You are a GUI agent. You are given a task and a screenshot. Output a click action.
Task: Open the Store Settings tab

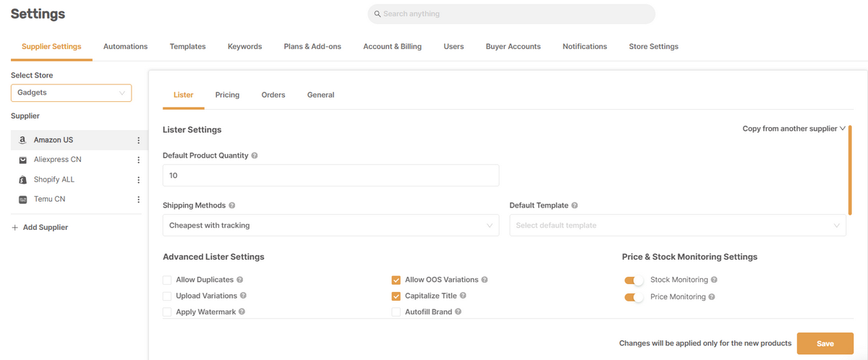point(653,46)
